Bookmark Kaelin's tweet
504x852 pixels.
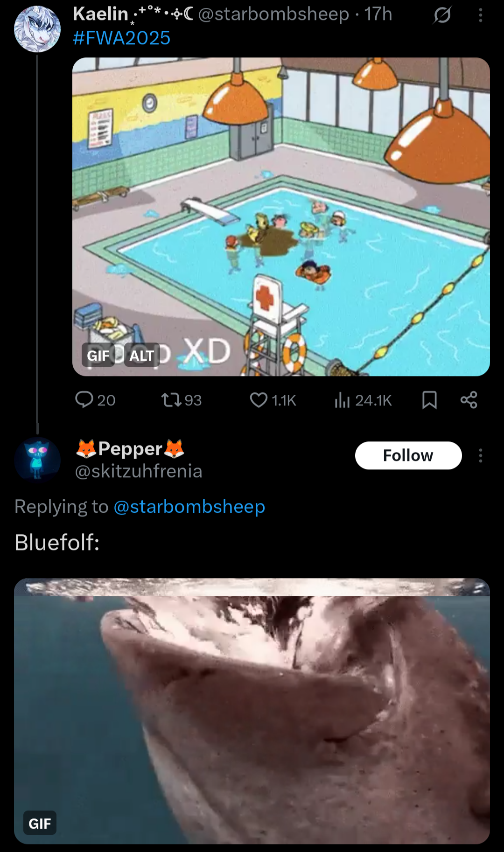[429, 400]
